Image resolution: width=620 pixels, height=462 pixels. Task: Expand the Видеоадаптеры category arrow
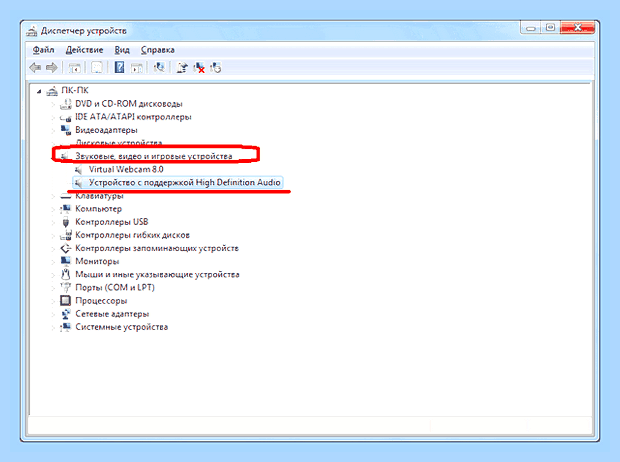[x=53, y=131]
